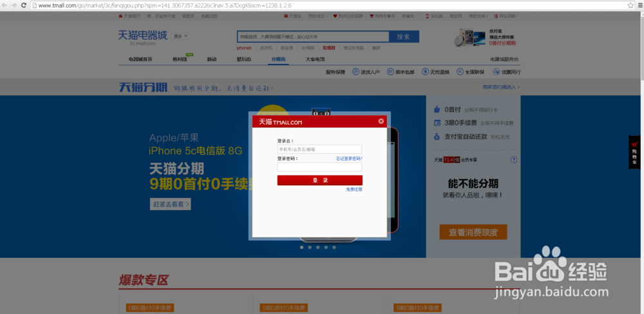The width and height of the screenshot is (644, 314).
Task: Reload the page with the refresh icon
Action: tap(24, 5)
